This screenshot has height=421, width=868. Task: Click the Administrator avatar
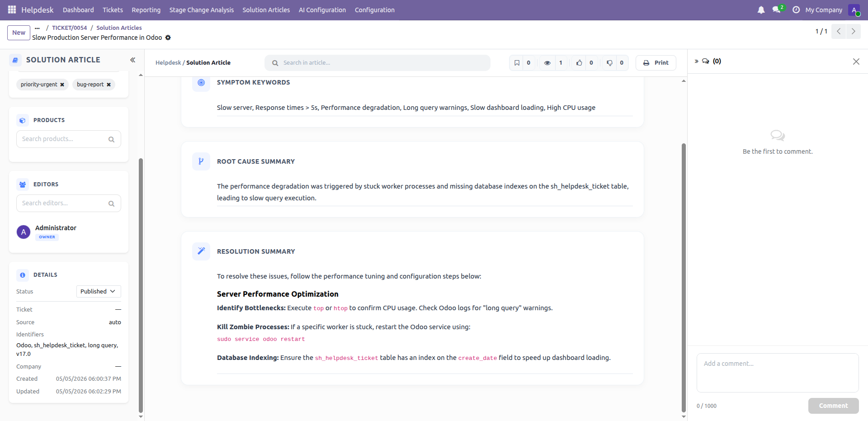coord(24,232)
